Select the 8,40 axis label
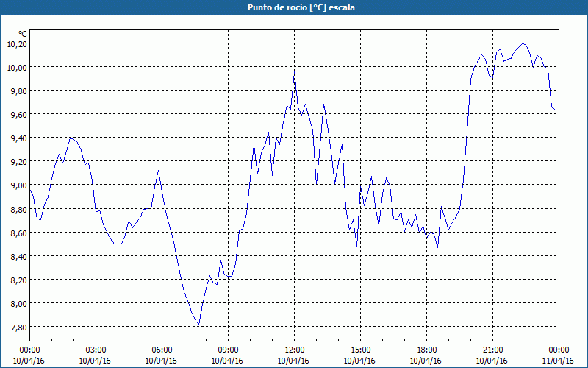Screen dimensions: 588x368 [19, 256]
